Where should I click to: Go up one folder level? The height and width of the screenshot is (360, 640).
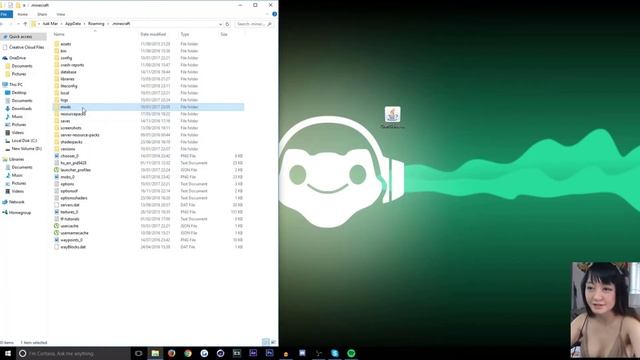(x=25, y=24)
